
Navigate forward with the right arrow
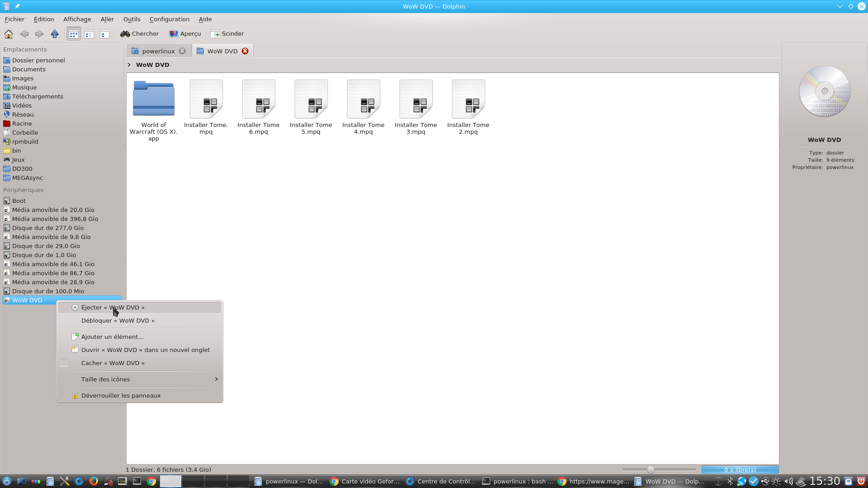39,34
